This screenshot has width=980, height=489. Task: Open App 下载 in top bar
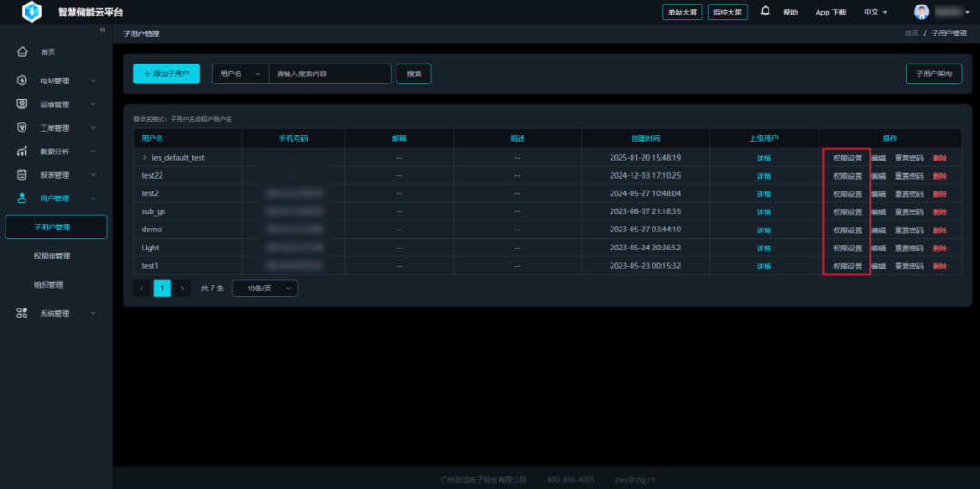(x=830, y=12)
